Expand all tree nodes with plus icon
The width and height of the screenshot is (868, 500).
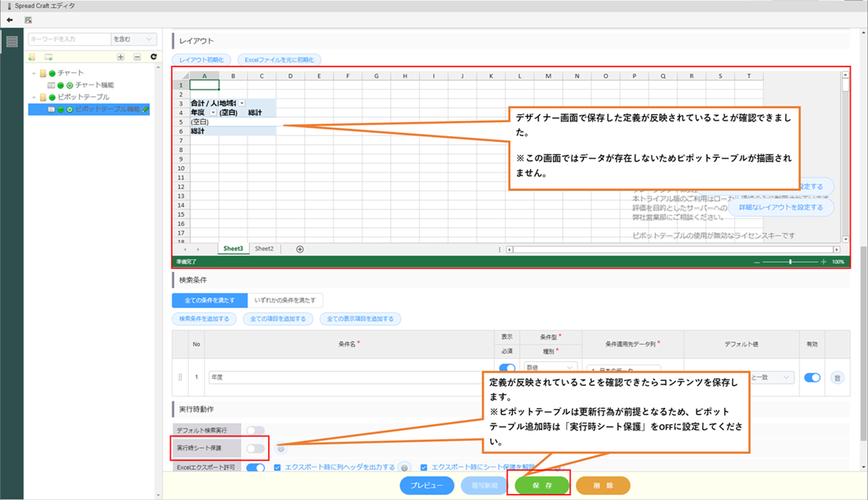[x=121, y=57]
